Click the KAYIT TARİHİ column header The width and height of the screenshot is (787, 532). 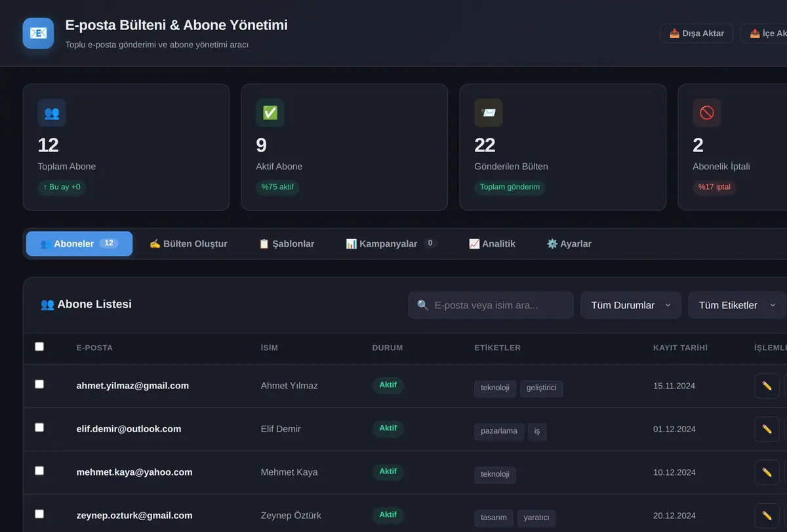pos(680,348)
